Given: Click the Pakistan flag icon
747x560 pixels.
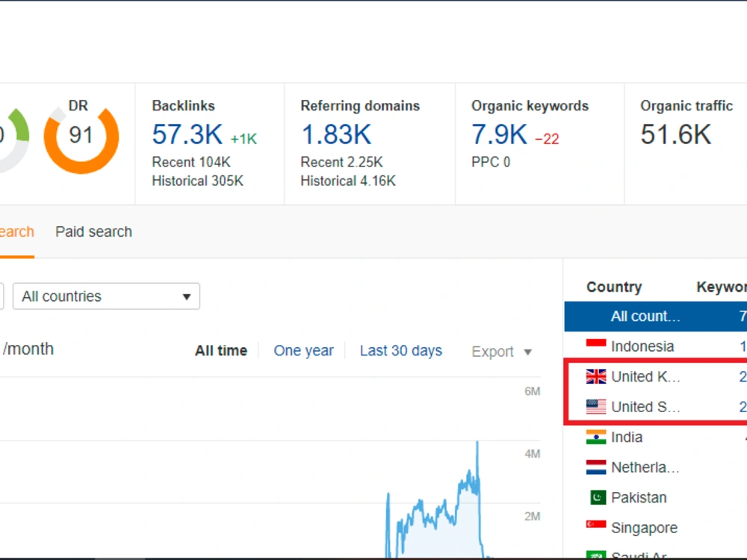Looking at the screenshot, I should tap(598, 497).
